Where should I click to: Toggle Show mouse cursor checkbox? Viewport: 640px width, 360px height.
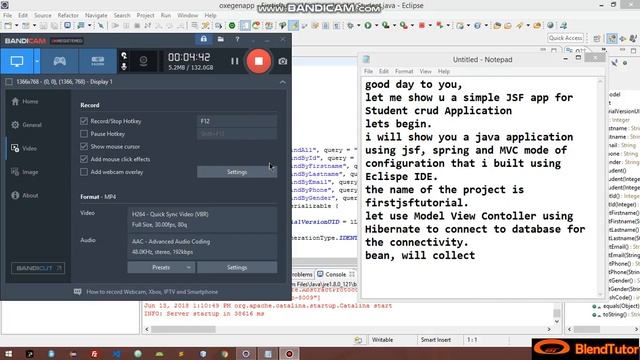(x=84, y=146)
